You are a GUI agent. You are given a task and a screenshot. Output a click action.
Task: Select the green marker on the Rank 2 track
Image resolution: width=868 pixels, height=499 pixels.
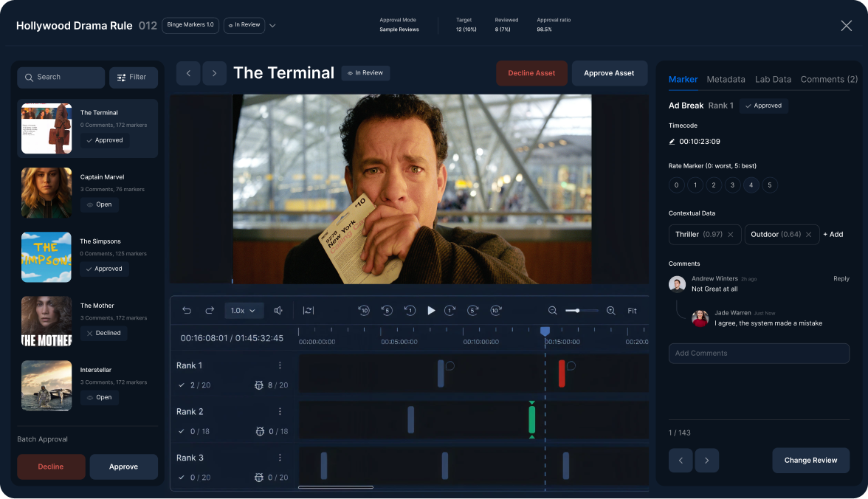(532, 420)
